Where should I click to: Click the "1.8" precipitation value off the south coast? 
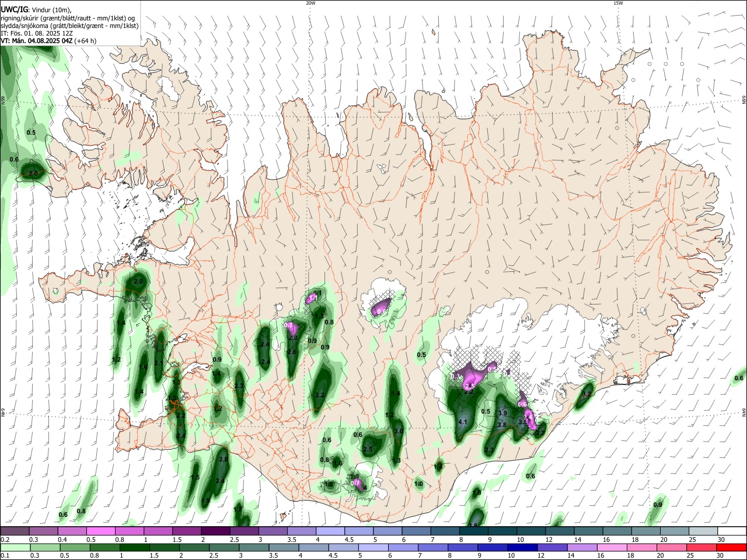tap(477, 493)
